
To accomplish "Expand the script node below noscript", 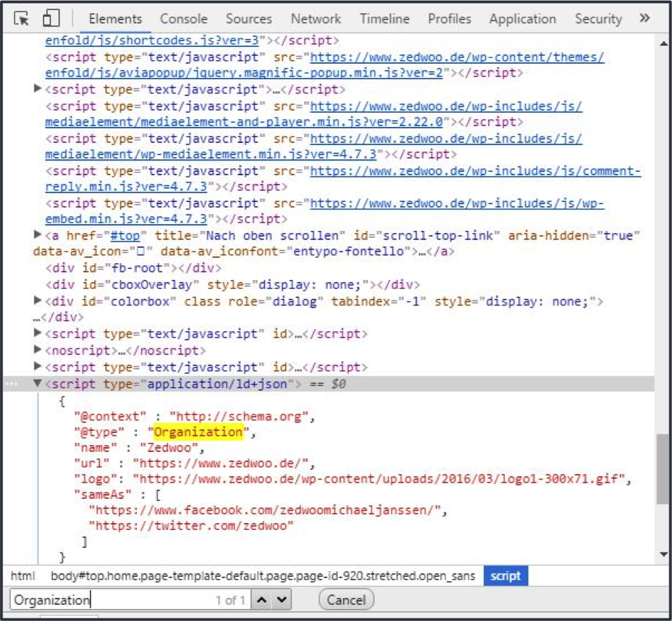I will pyautogui.click(x=38, y=366).
